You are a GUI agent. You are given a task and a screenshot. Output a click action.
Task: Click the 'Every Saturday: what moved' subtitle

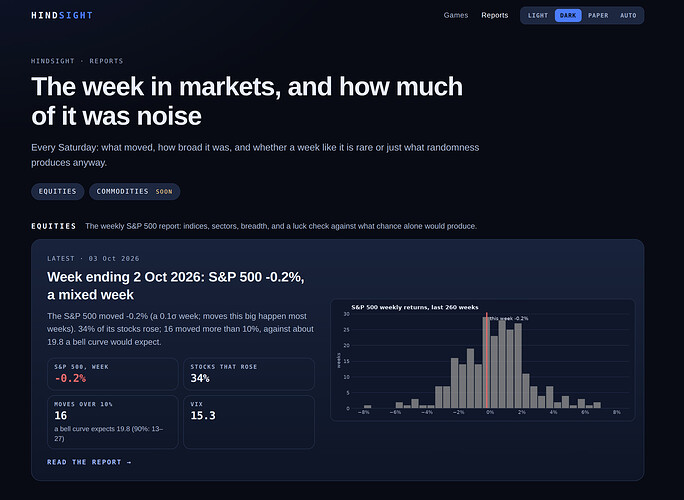click(x=255, y=155)
